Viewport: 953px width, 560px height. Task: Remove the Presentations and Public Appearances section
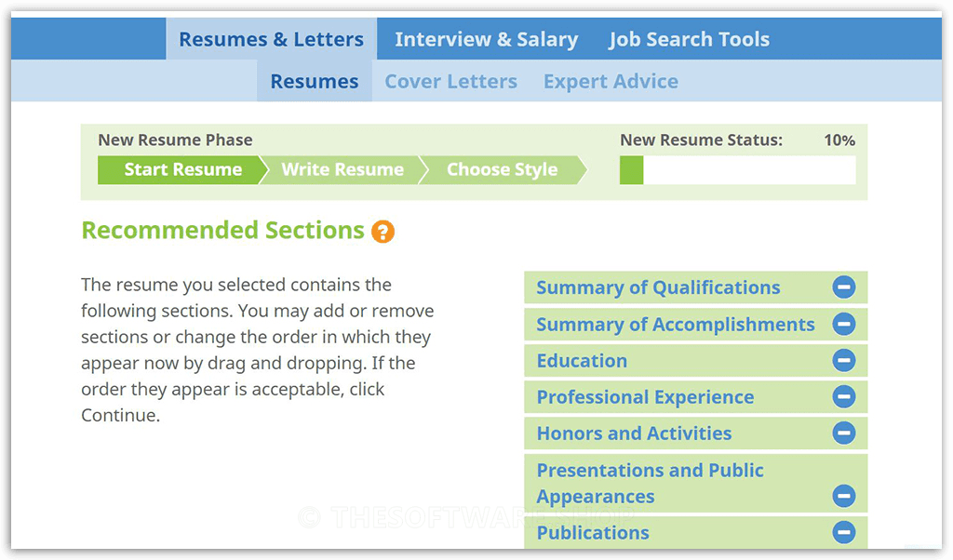(843, 496)
